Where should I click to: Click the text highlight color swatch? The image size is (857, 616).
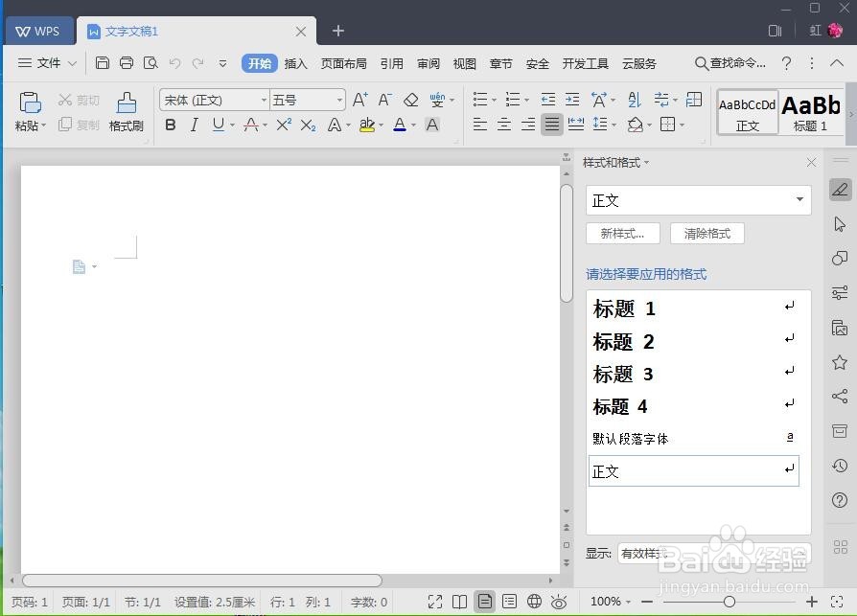click(367, 125)
